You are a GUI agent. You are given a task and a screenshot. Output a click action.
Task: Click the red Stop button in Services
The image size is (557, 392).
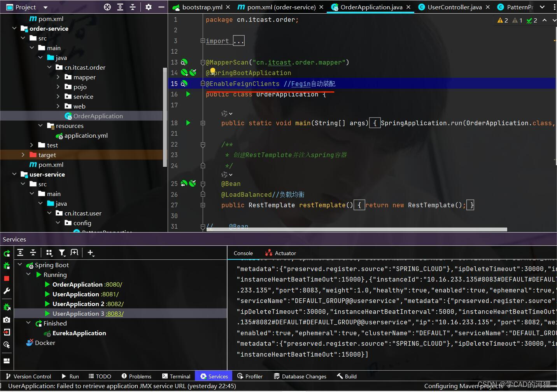7,278
